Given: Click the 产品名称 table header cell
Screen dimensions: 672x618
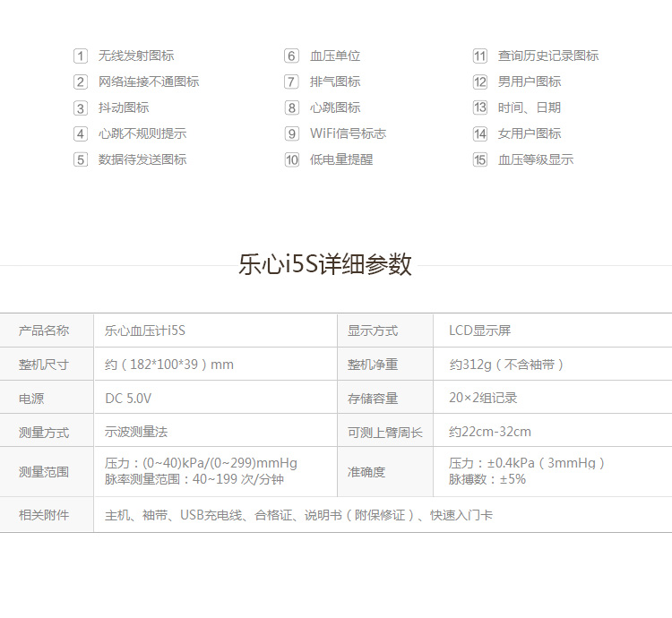Looking at the screenshot, I should pos(47,330).
